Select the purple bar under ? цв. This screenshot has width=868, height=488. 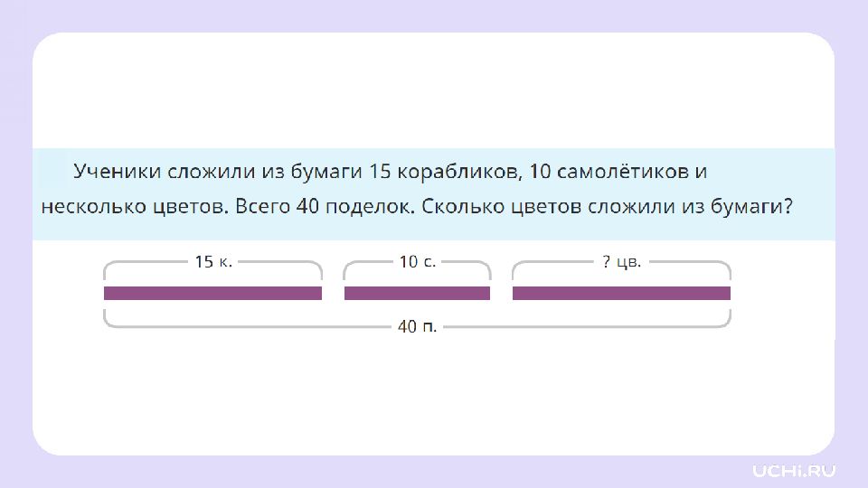coord(622,293)
